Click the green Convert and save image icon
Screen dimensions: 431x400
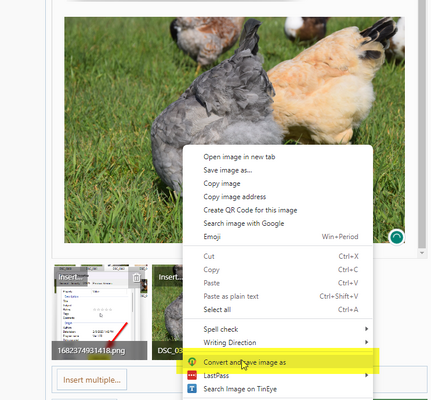tap(192, 362)
